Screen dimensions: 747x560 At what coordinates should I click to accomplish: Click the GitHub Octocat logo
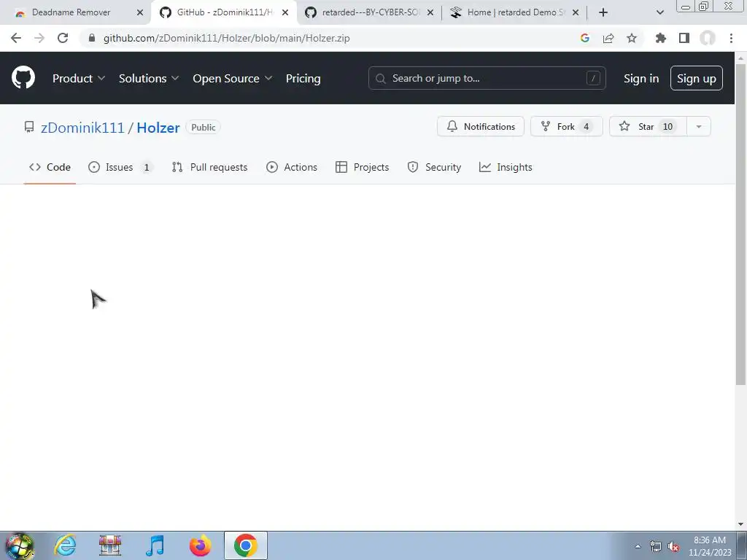[23, 77]
